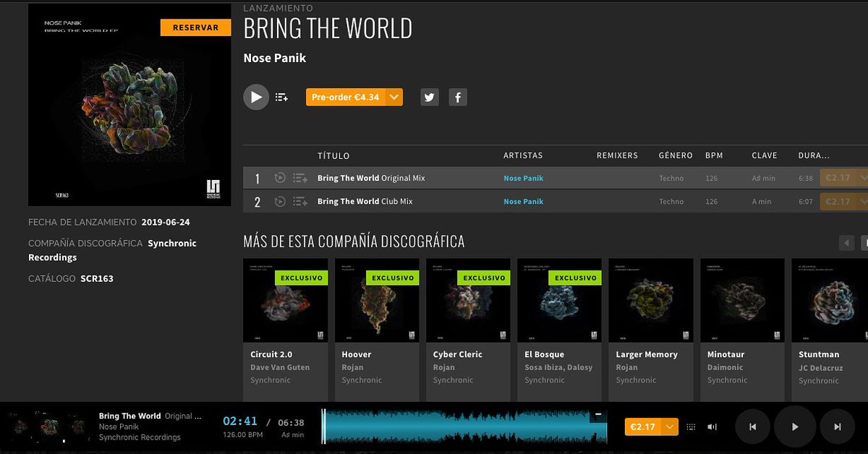
Task: Play track 1 Original Mix
Action: click(280, 178)
